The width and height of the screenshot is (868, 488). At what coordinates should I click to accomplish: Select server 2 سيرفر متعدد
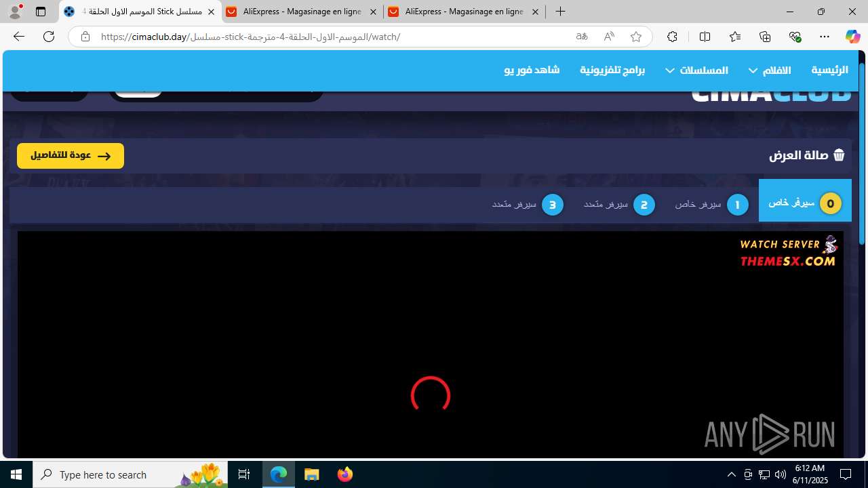(620, 204)
